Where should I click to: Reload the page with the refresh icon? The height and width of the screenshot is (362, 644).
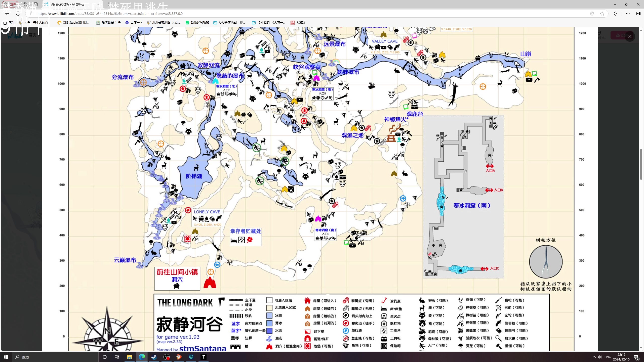coord(18,14)
